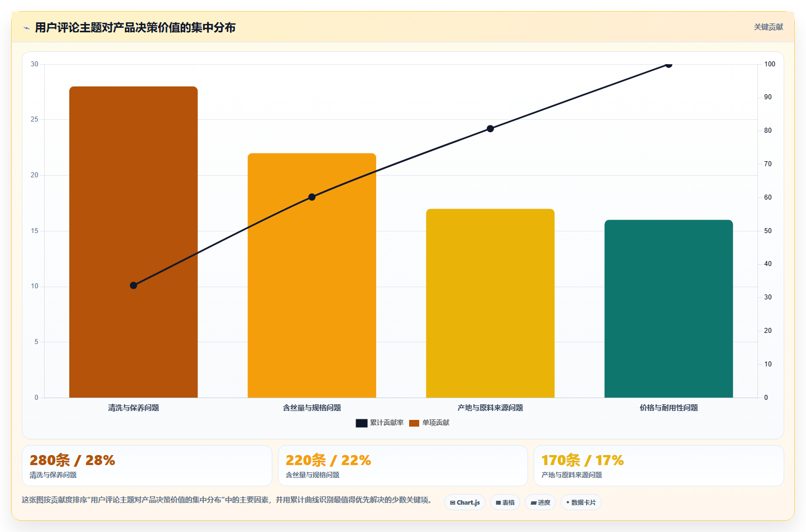Click the 关键贡献 label in header
This screenshot has height=532, width=806.
768,27
